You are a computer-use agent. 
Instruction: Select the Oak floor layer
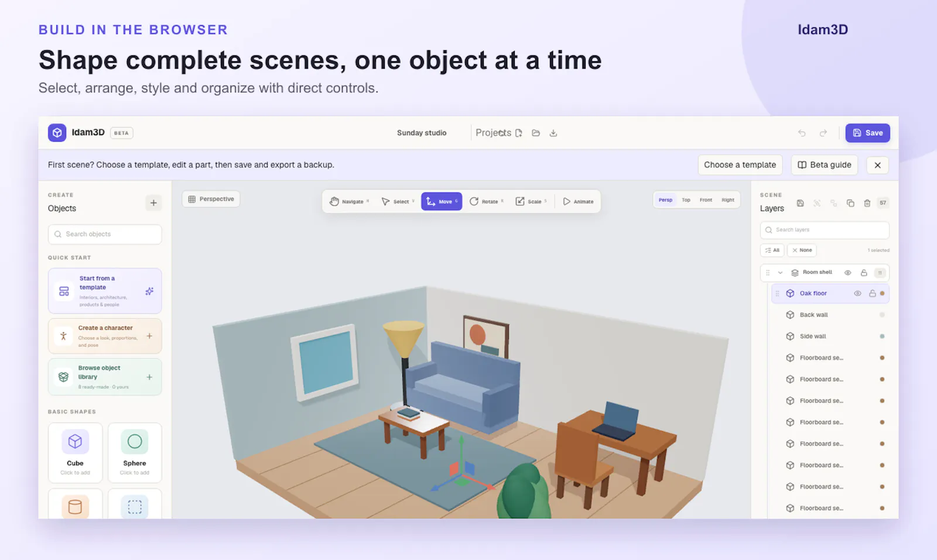point(830,294)
